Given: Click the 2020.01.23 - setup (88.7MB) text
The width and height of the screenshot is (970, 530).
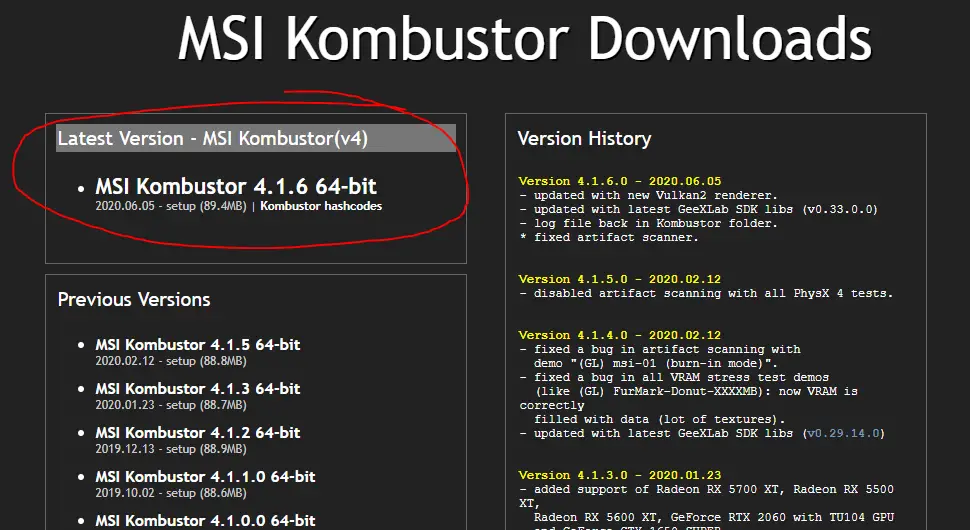Looking at the screenshot, I should pos(171,405).
